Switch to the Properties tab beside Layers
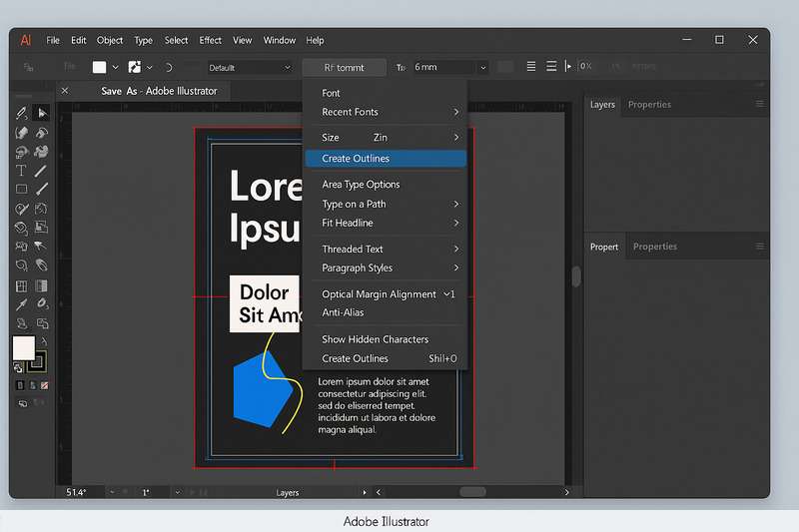 point(649,105)
